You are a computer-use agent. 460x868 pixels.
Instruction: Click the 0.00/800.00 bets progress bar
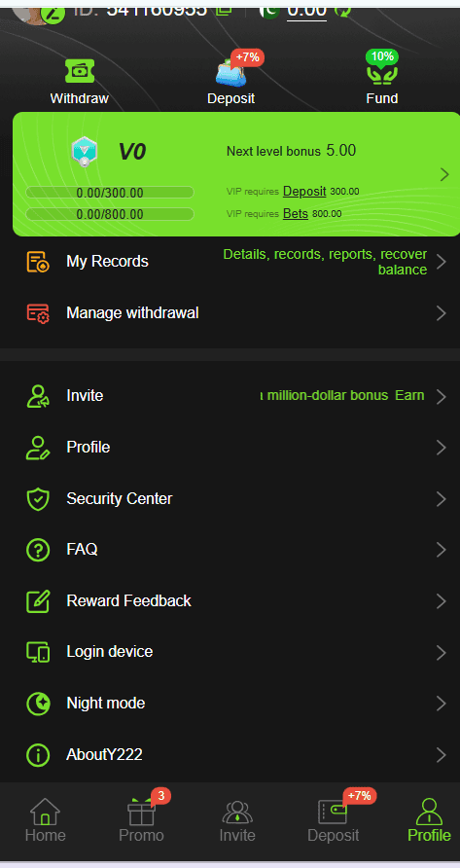pos(110,214)
